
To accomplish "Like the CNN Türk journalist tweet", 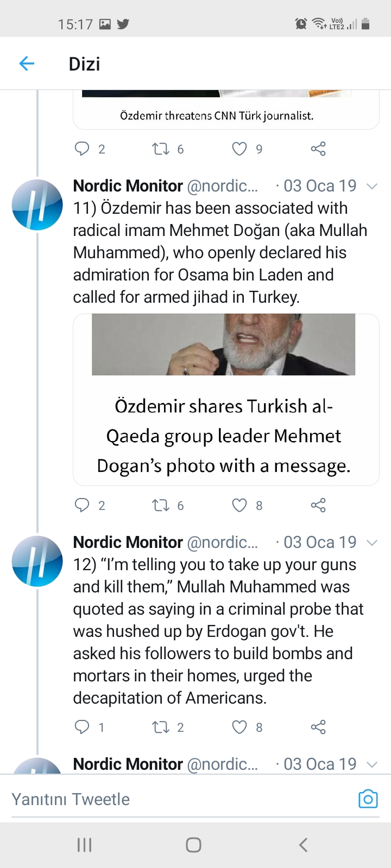I will pyautogui.click(x=239, y=149).
